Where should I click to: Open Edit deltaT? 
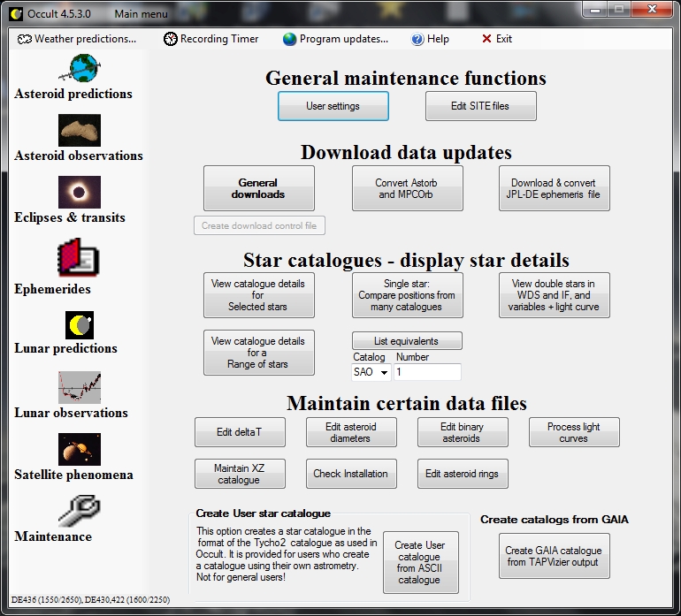240,433
